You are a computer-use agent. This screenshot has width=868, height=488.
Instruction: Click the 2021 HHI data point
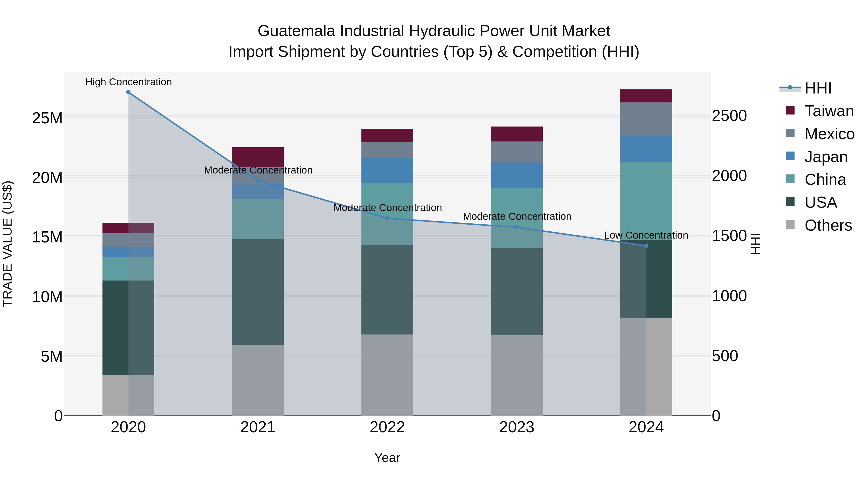(258, 180)
